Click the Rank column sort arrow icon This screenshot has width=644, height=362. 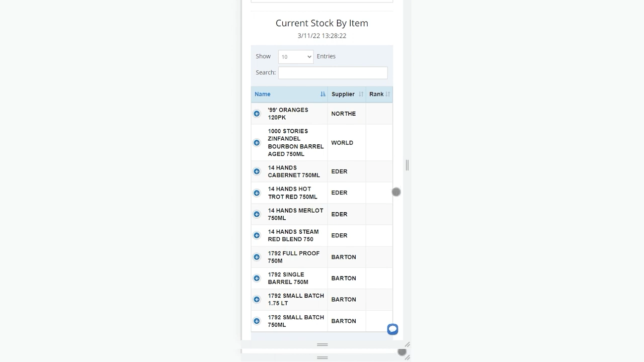[387, 94]
